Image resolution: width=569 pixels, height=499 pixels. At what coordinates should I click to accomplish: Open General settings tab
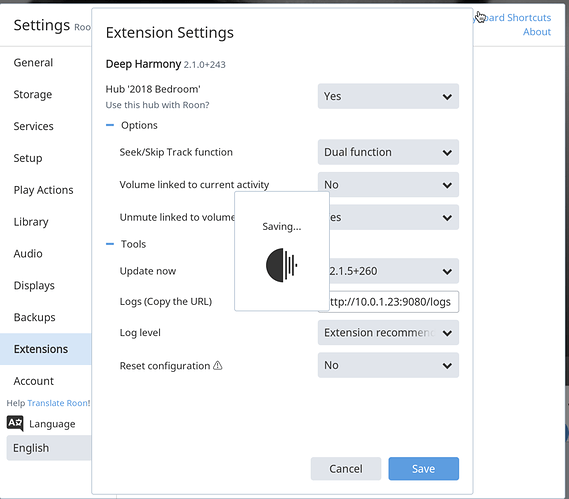tap(46, 62)
